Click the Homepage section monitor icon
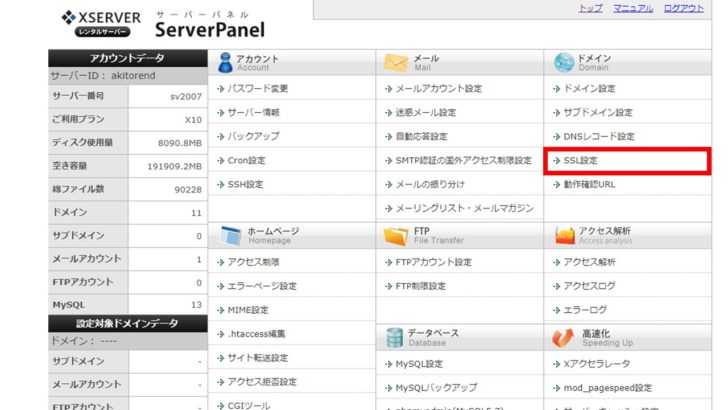Viewport: 728px width, 410px height. coord(231,235)
